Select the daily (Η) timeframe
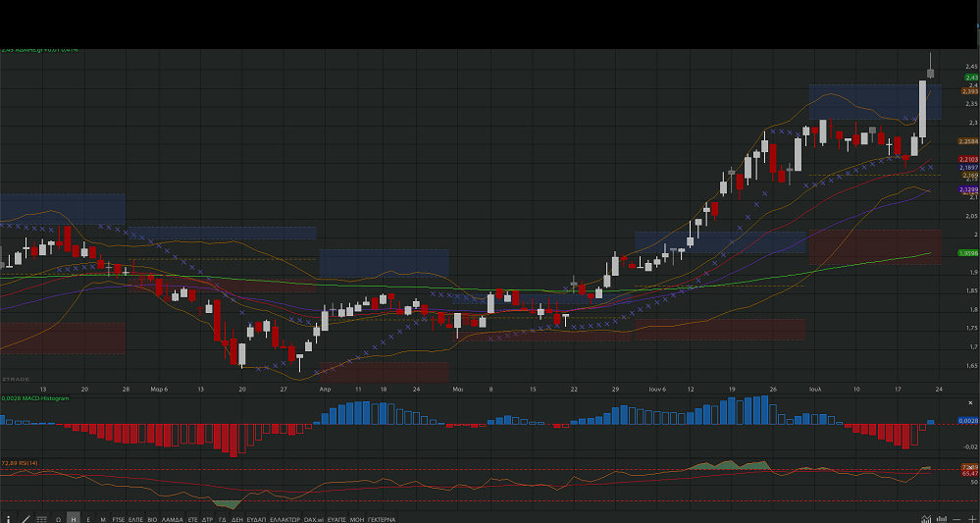Image resolution: width=980 pixels, height=523 pixels. pyautogui.click(x=74, y=519)
